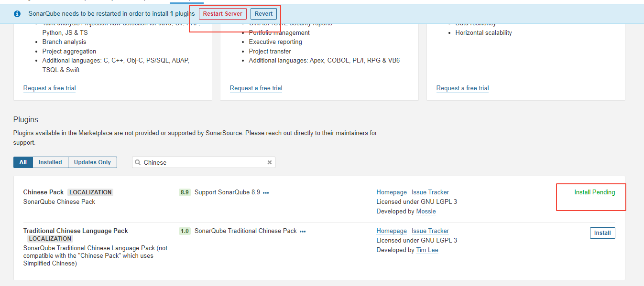Open the Traditional Chinese Pack Issue Tracker link
This screenshot has width=644, height=286.
(430, 231)
